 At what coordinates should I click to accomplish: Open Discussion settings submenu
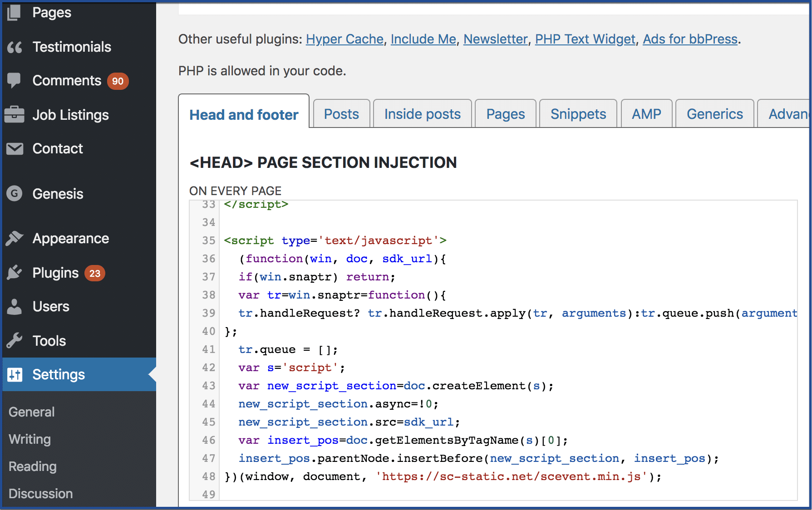pos(41,494)
